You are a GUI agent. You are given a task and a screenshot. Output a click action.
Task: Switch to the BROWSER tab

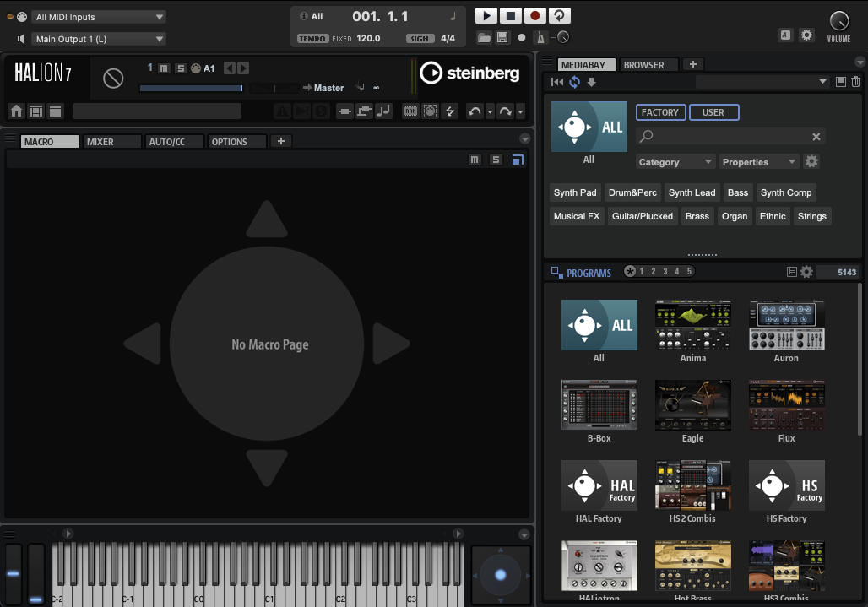(x=644, y=65)
